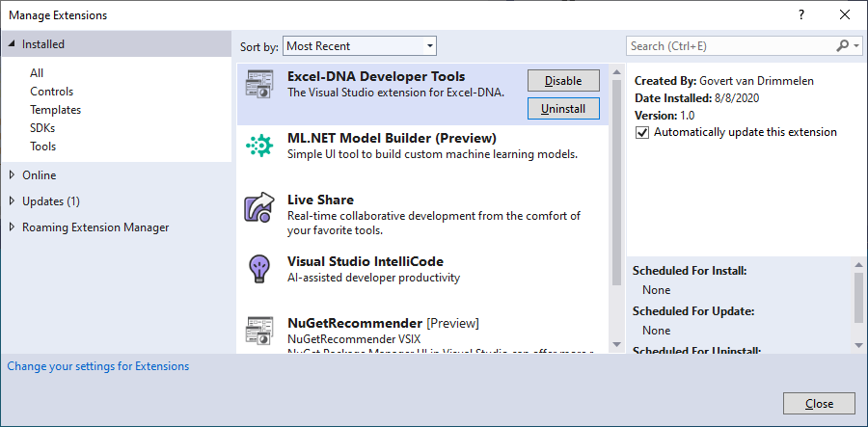Click the extension list scroll down arrow
The image size is (868, 427).
pyautogui.click(x=616, y=344)
